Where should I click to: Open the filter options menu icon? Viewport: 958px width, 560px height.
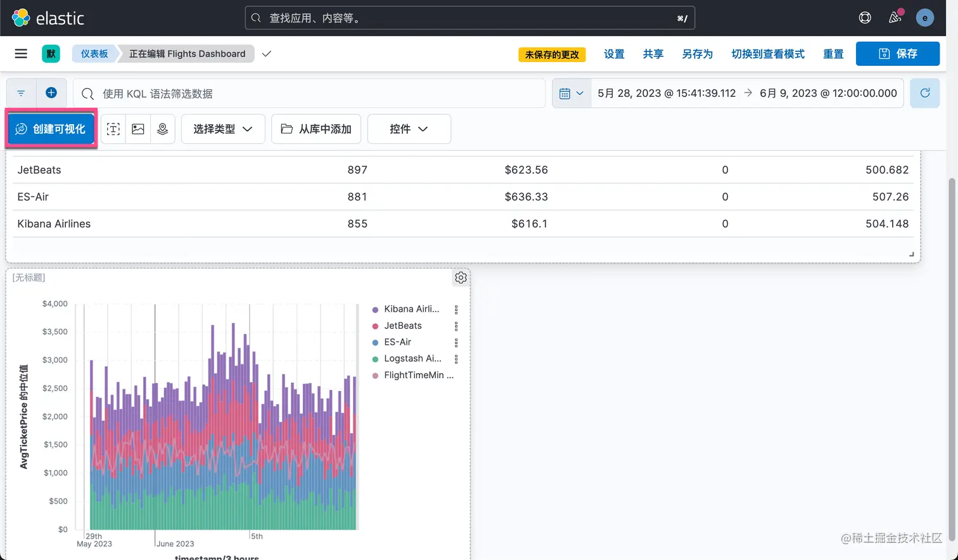(21, 93)
